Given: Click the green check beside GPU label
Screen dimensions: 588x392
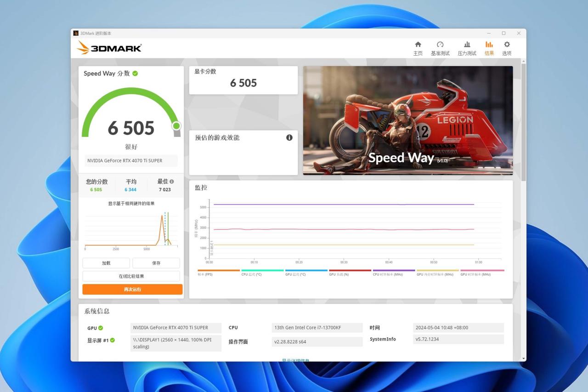Looking at the screenshot, I should point(101,328).
